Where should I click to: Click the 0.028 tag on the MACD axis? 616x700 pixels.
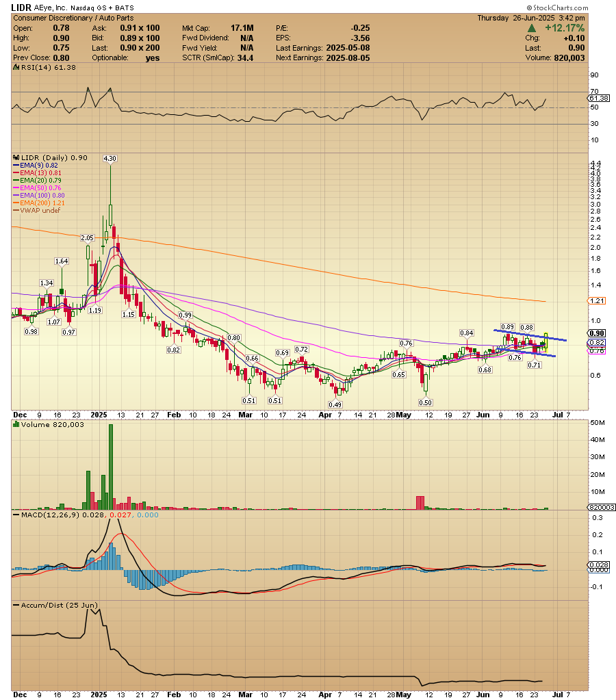pyautogui.click(x=598, y=565)
